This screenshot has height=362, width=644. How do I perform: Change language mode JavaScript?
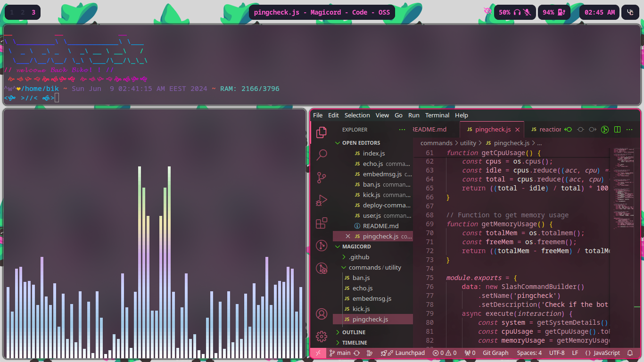(x=603, y=353)
